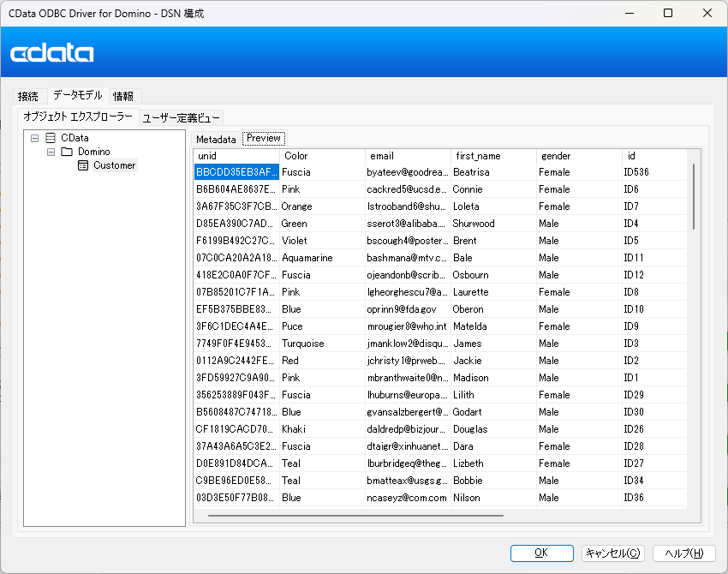Click id cell ID29

pos(654,395)
